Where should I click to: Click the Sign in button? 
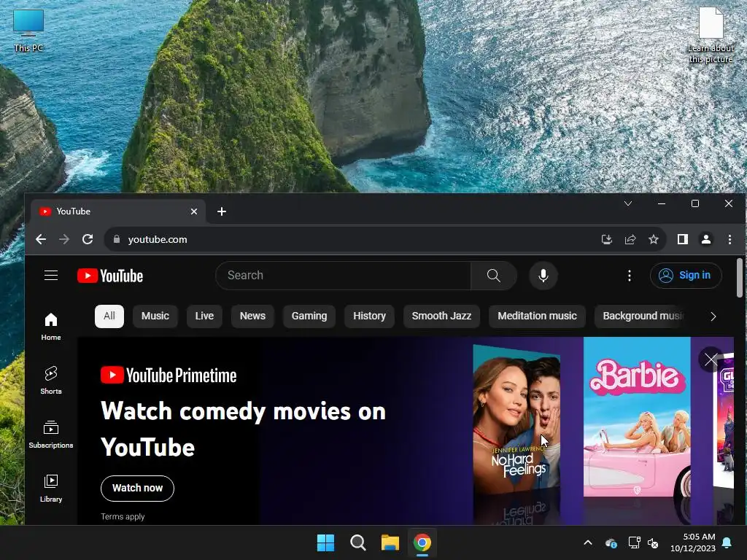click(x=686, y=275)
